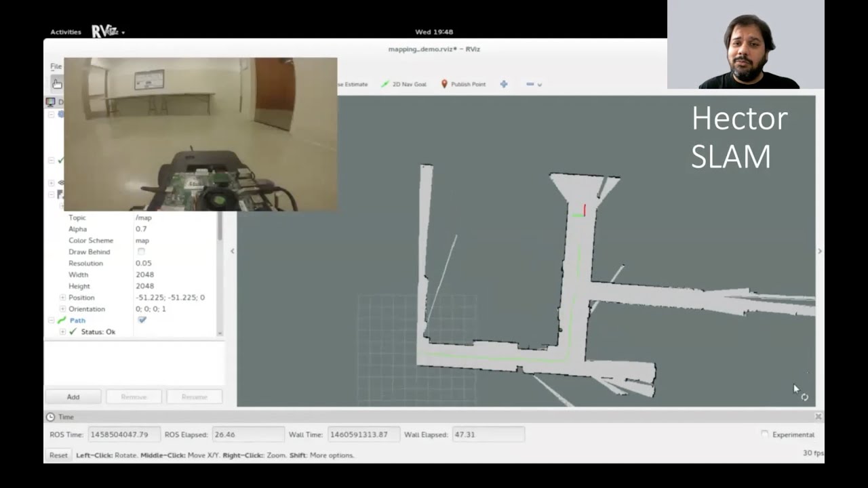Image resolution: width=868 pixels, height=488 pixels.
Task: Open the Activities overview
Action: click(x=65, y=32)
